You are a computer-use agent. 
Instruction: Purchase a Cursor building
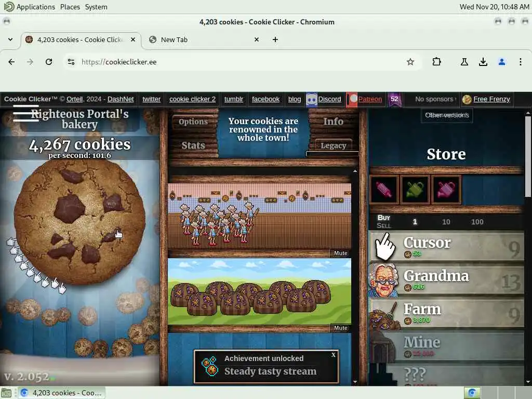446,246
